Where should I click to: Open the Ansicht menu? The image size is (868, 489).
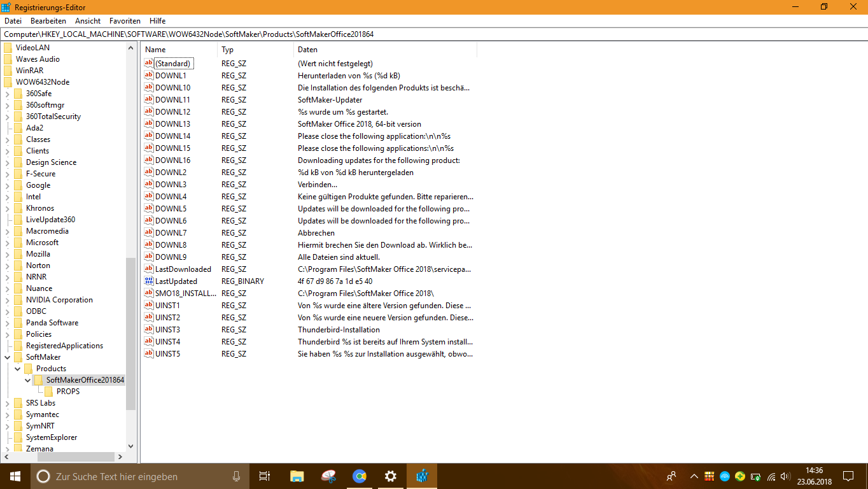(x=88, y=21)
